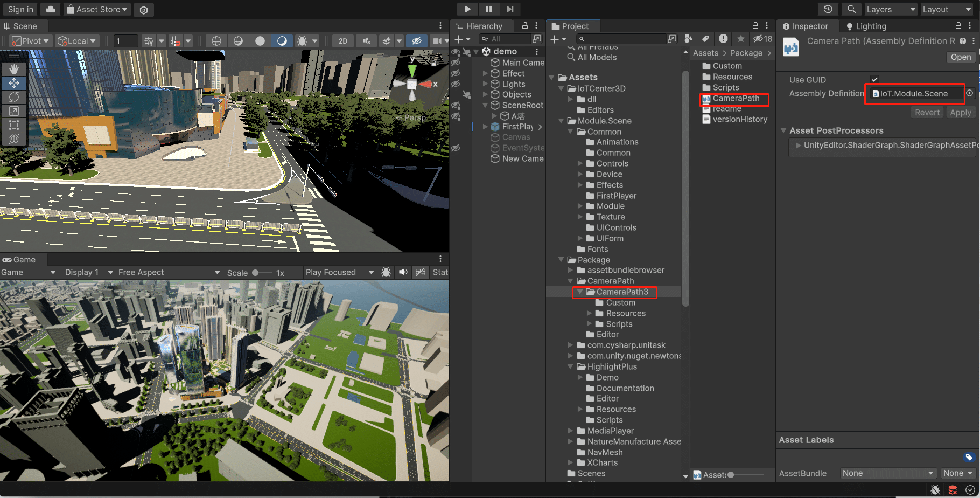Open the cloud services icon
The height and width of the screenshot is (498, 980).
click(x=50, y=9)
